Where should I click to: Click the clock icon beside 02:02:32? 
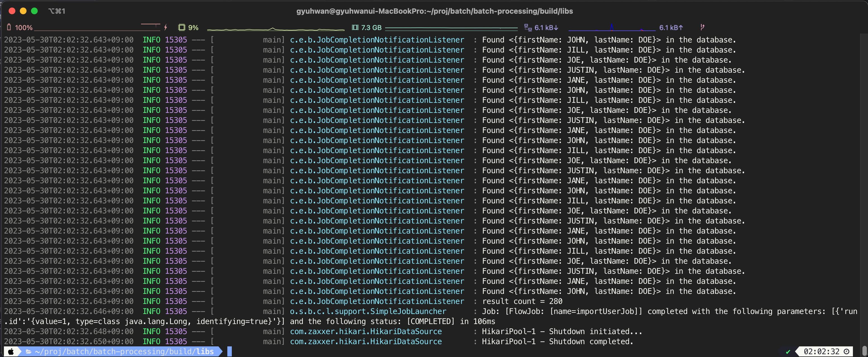pos(846,352)
